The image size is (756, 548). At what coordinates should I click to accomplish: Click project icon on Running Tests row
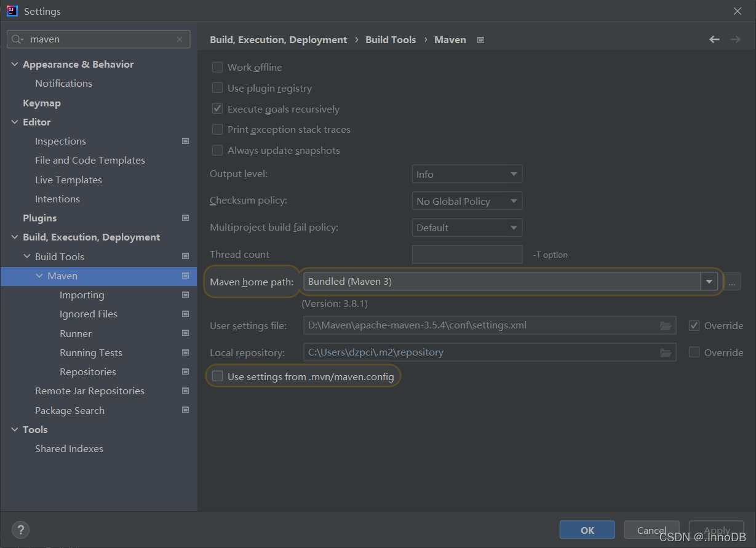click(x=185, y=352)
